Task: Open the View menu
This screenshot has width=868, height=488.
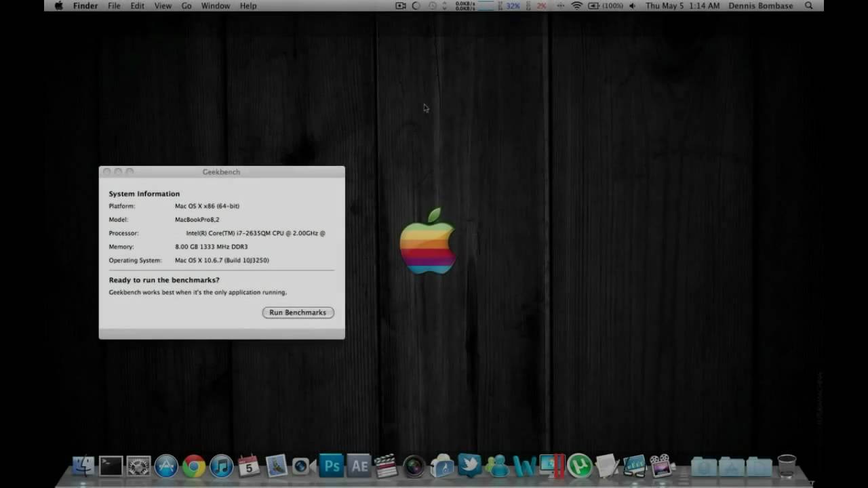Action: [x=163, y=5]
